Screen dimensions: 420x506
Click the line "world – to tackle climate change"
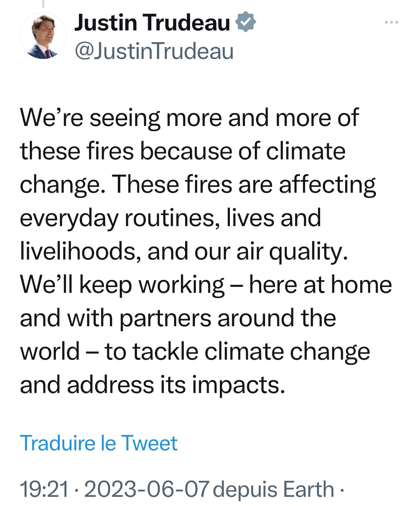pyautogui.click(x=195, y=352)
